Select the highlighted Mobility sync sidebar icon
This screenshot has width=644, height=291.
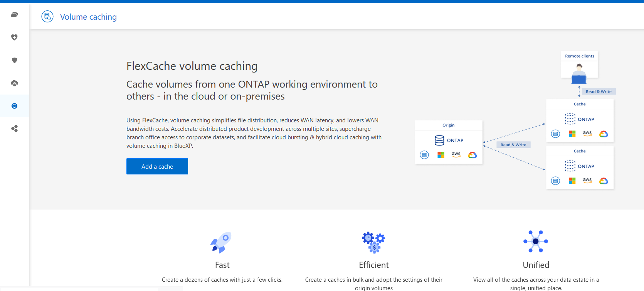click(14, 106)
